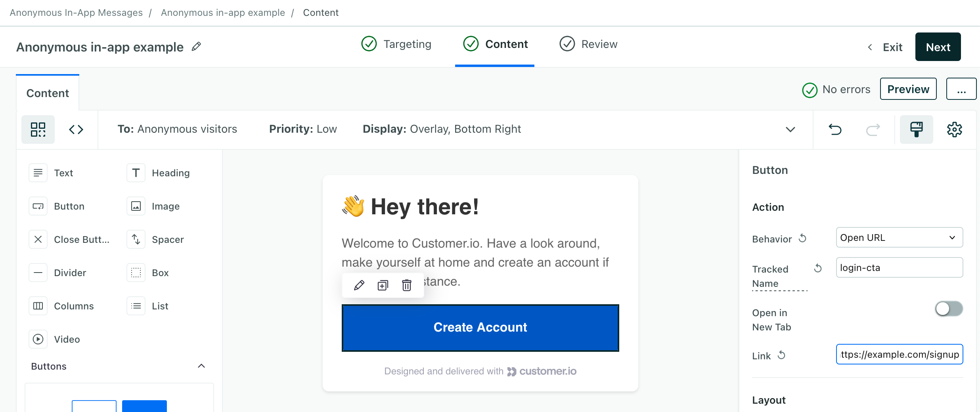Viewport: 980px width, 412px height.
Task: Click pencil icon to rename message
Action: coord(196,47)
